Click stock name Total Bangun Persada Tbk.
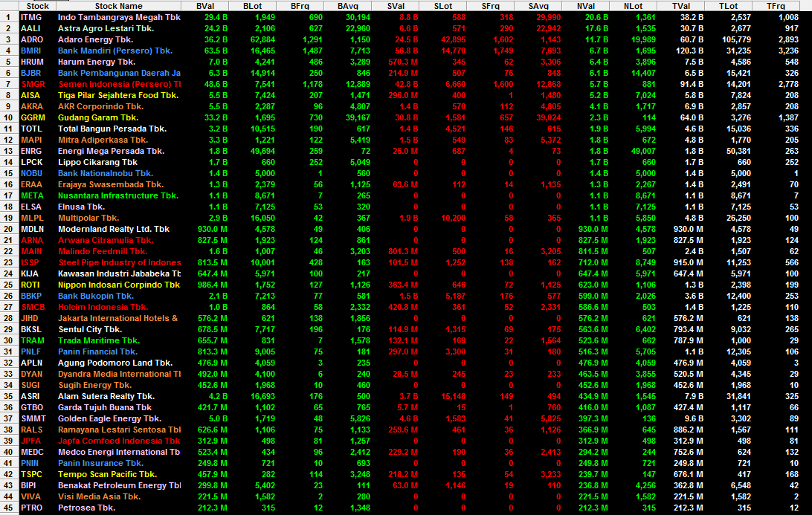812x515 pixels. click(x=112, y=129)
